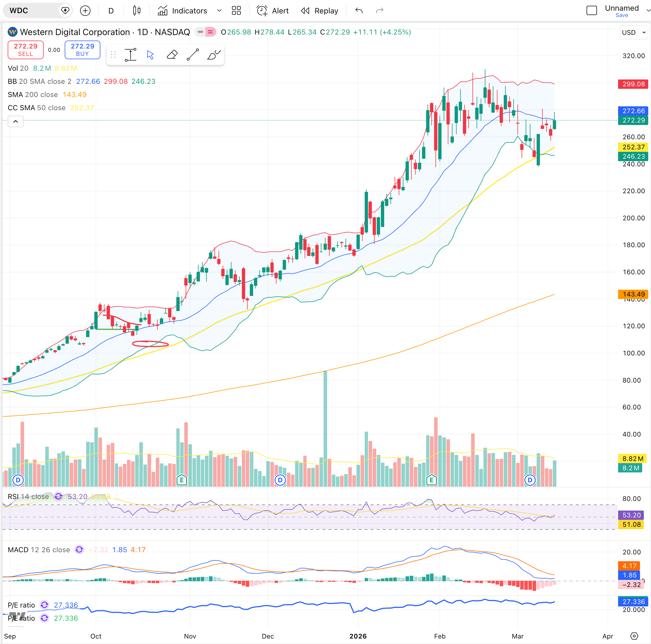The width and height of the screenshot is (651, 644).
Task: Select the brush drawing tool
Action: (x=214, y=55)
